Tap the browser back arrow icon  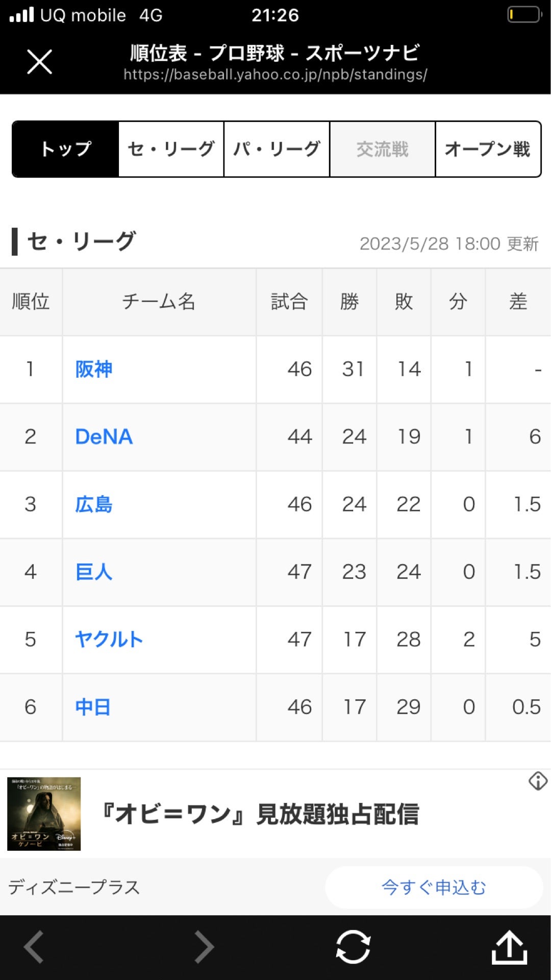click(x=34, y=946)
